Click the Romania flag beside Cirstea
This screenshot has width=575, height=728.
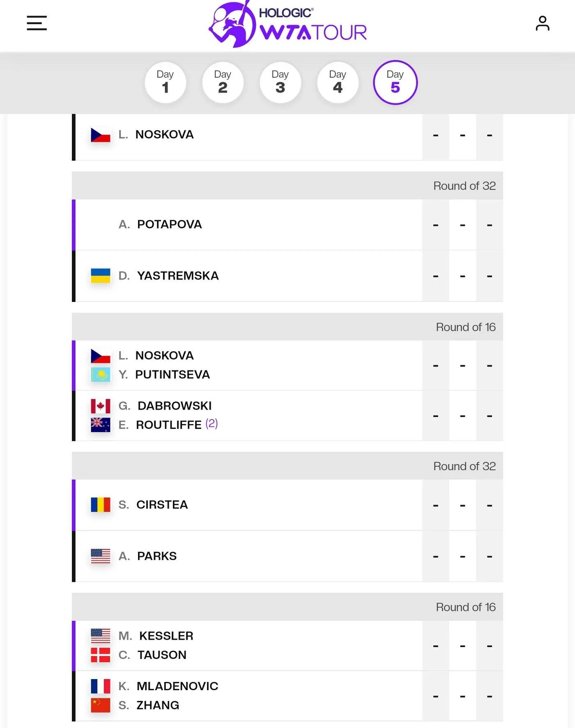point(101,505)
